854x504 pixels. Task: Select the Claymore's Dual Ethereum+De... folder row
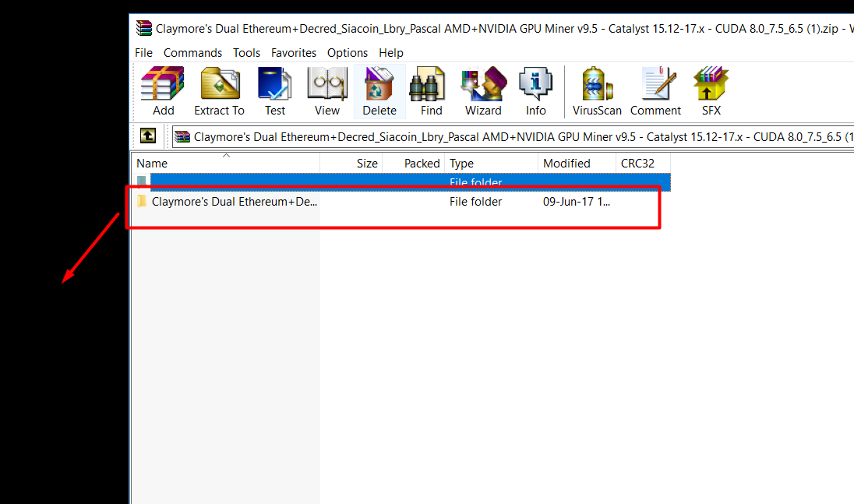401,202
